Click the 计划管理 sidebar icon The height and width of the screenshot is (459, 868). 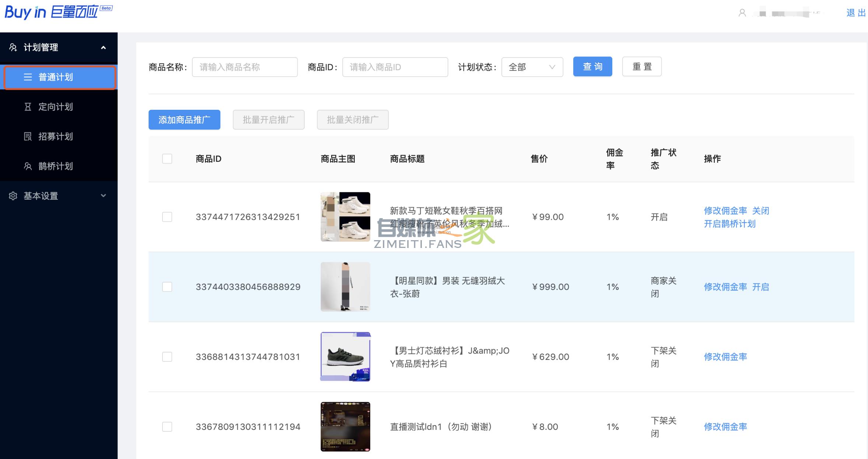(x=13, y=47)
